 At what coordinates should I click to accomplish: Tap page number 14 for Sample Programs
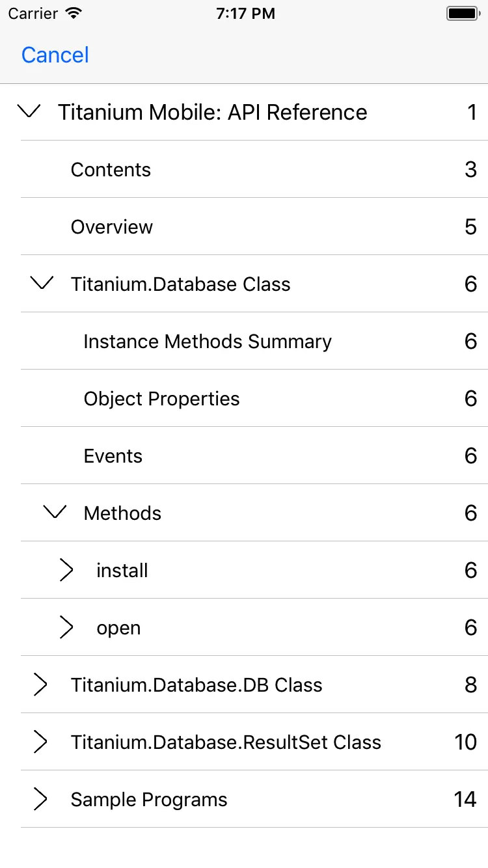pos(465,799)
